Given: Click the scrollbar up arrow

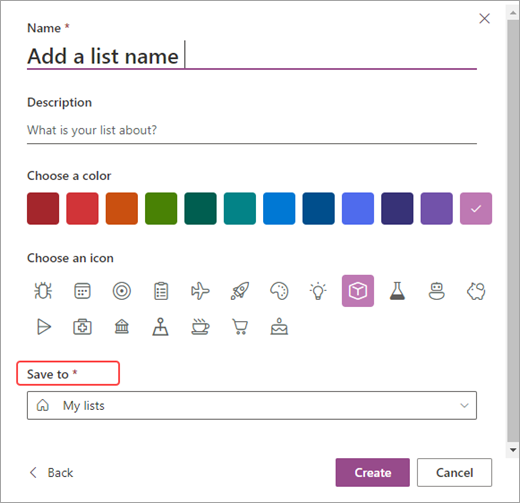Looking at the screenshot, I should pyautogui.click(x=513, y=13).
